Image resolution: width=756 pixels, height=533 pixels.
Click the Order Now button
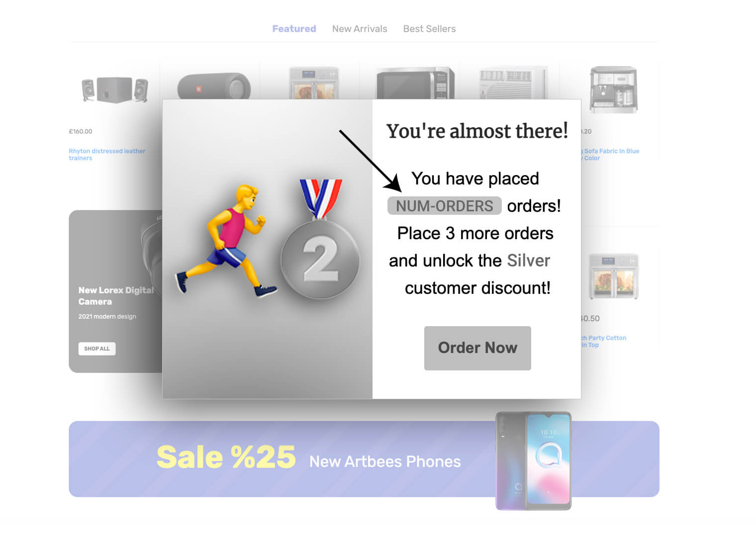click(477, 348)
